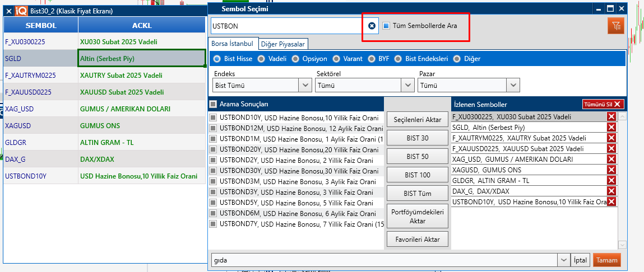Image resolution: width=644 pixels, height=272 pixels.
Task: Check the USTBOND2Y search result
Action: [213, 160]
